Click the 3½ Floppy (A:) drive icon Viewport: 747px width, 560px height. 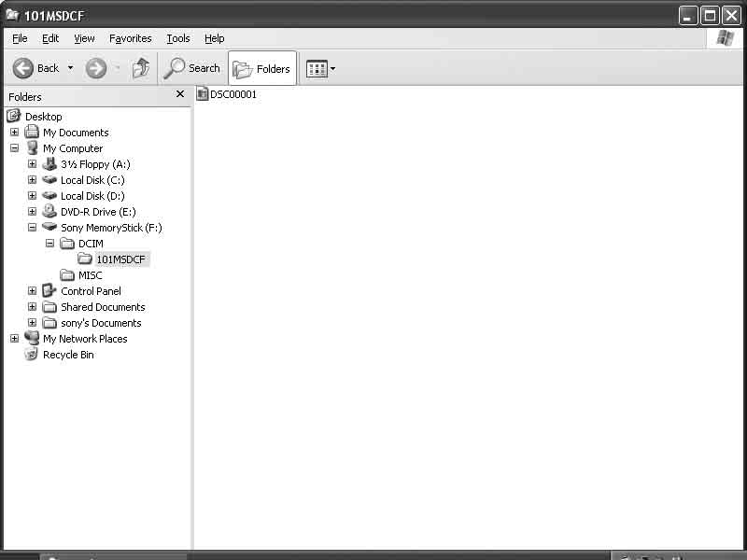pyautogui.click(x=49, y=164)
